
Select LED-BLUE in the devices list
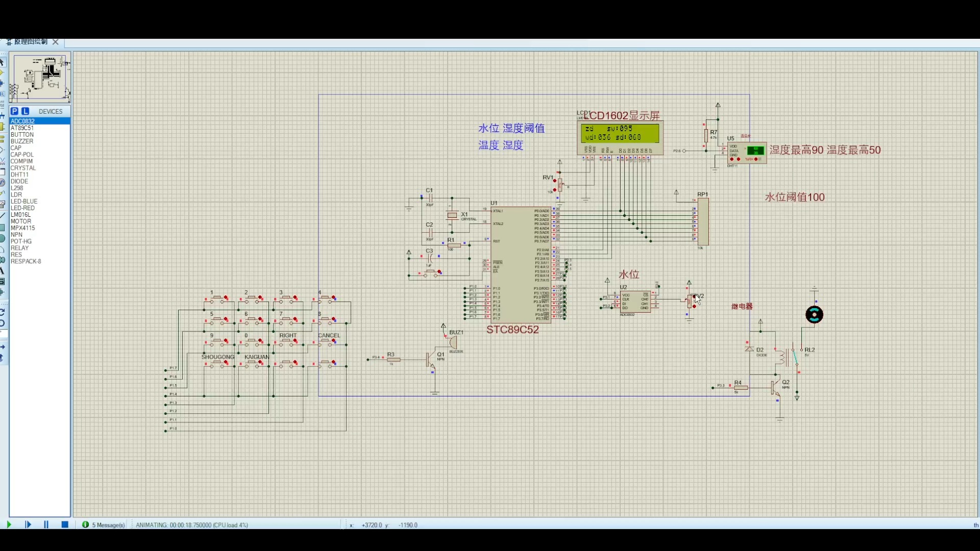click(x=39, y=201)
